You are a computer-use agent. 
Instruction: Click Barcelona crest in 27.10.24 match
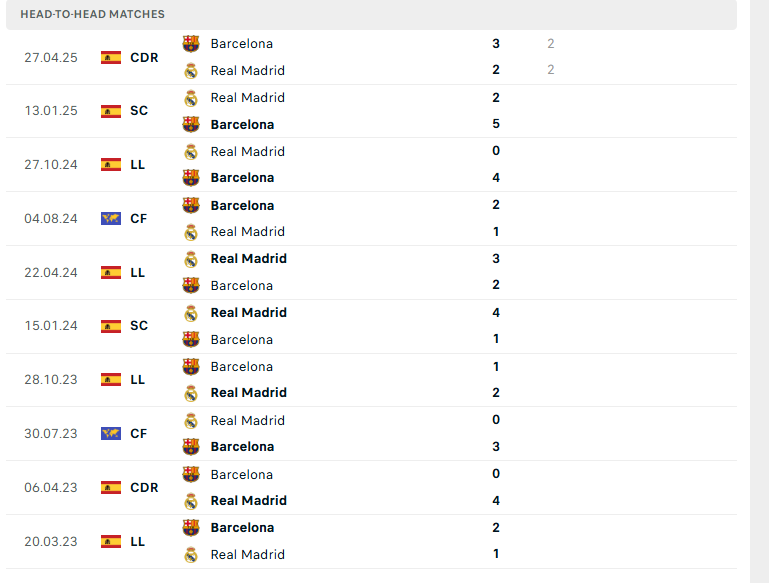(x=191, y=177)
